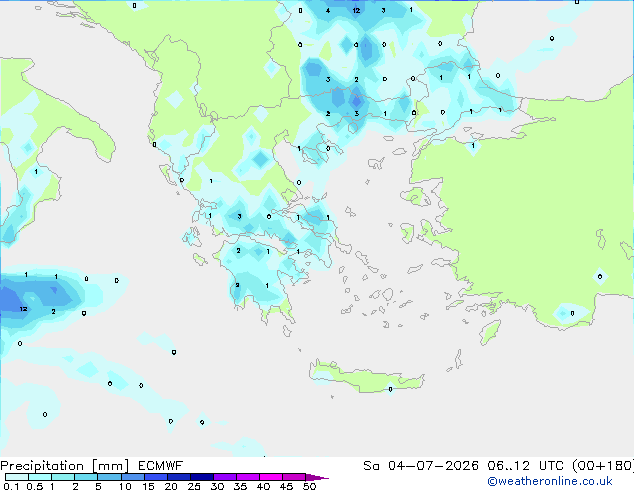The image size is (634, 490).
Task: Click the legend scale label '10'
Action: coord(125,486)
